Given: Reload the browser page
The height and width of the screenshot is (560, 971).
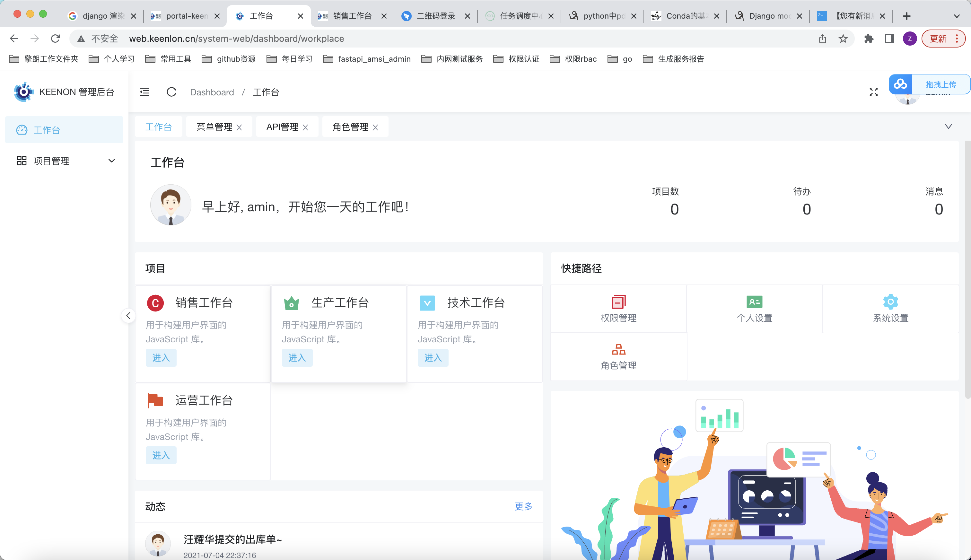Looking at the screenshot, I should click(55, 39).
